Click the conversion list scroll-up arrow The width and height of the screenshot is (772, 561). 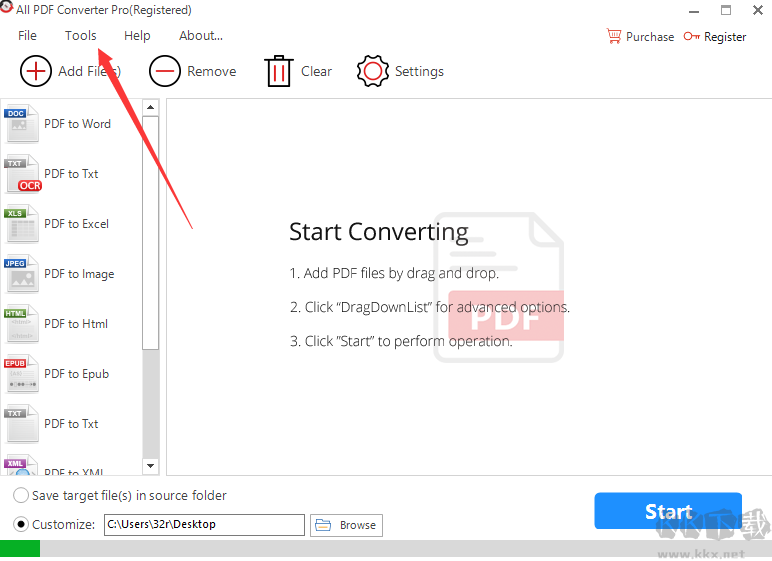click(x=151, y=107)
